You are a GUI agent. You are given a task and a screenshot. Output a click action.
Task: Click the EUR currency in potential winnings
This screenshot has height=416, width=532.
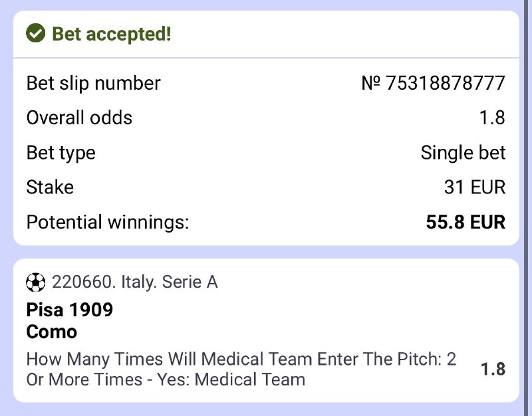(488, 222)
